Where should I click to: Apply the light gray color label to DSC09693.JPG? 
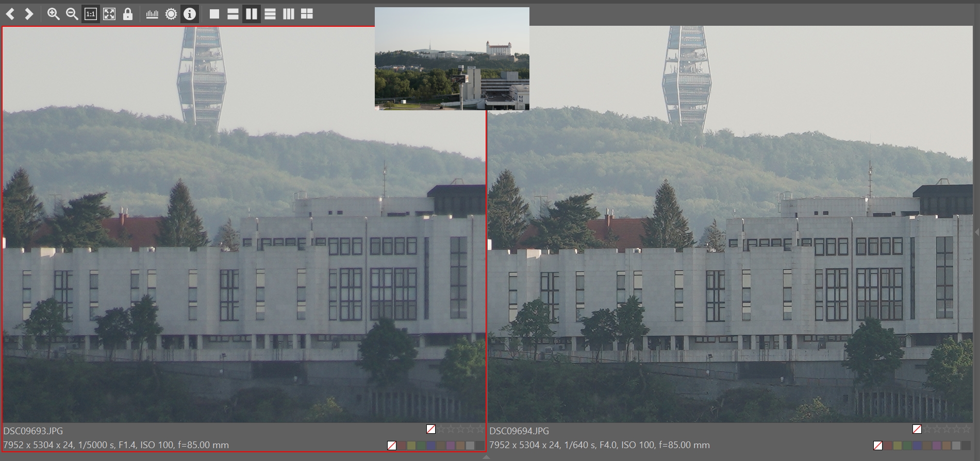coord(470,446)
